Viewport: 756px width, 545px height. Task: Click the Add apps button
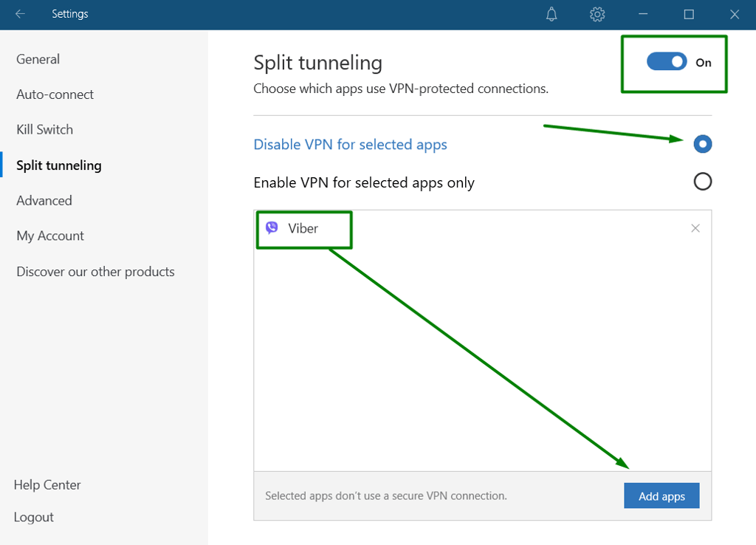pyautogui.click(x=661, y=496)
